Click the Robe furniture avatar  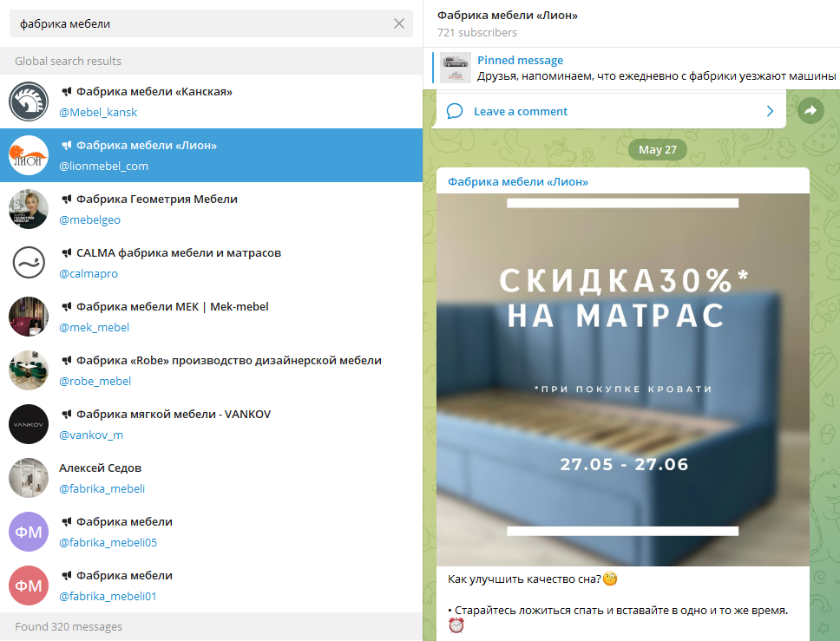(29, 370)
